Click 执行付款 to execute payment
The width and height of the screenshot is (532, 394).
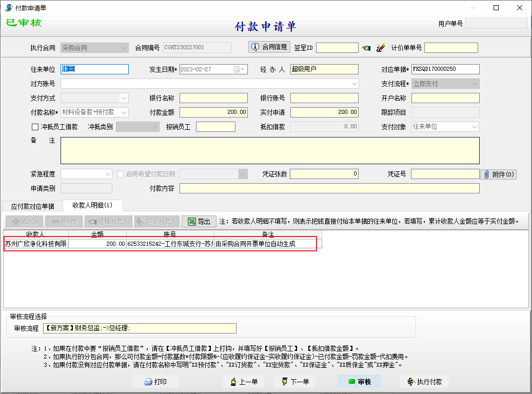pos(424,382)
